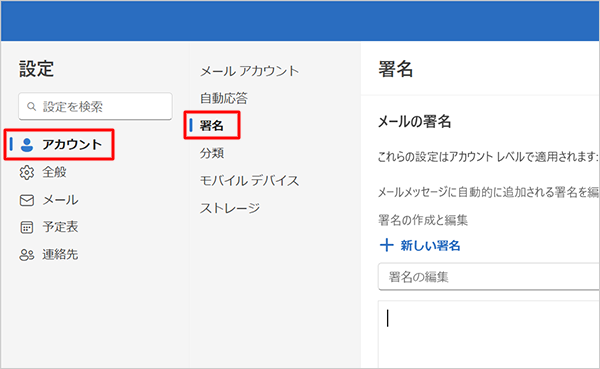Open メール settings category
Image resolution: width=600 pixels, height=369 pixels.
(x=60, y=200)
